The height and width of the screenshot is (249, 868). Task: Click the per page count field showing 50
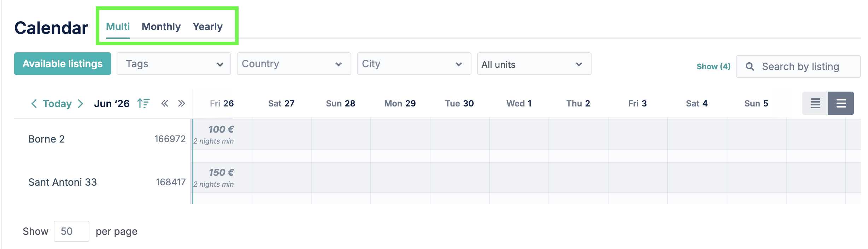point(71,231)
